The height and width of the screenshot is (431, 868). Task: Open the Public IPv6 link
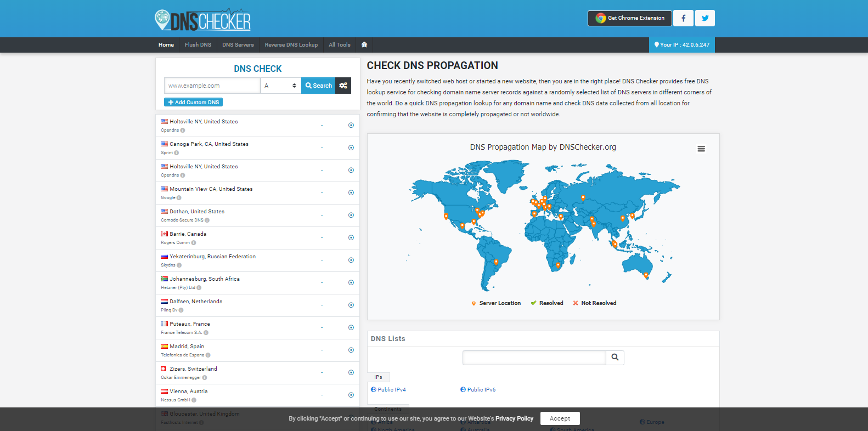(478, 390)
